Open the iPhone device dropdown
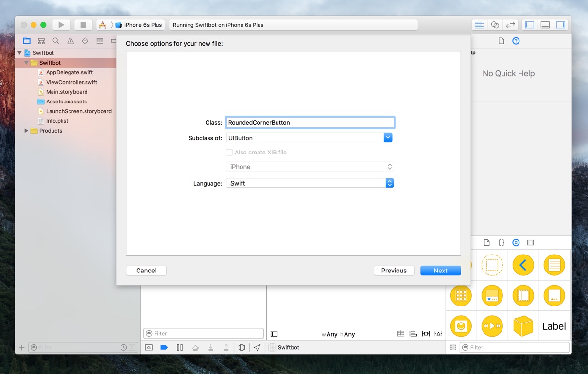The width and height of the screenshot is (588, 374). pos(310,167)
